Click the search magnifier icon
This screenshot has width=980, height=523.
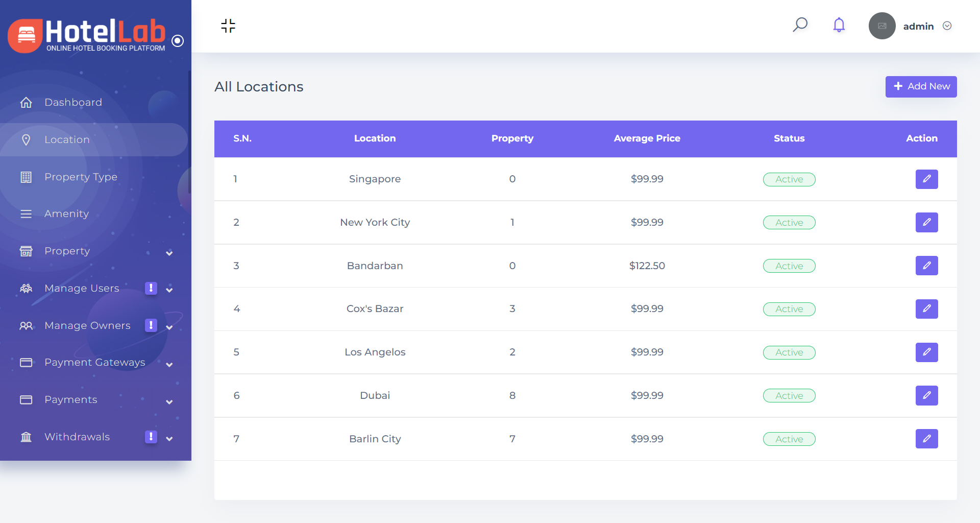click(800, 25)
